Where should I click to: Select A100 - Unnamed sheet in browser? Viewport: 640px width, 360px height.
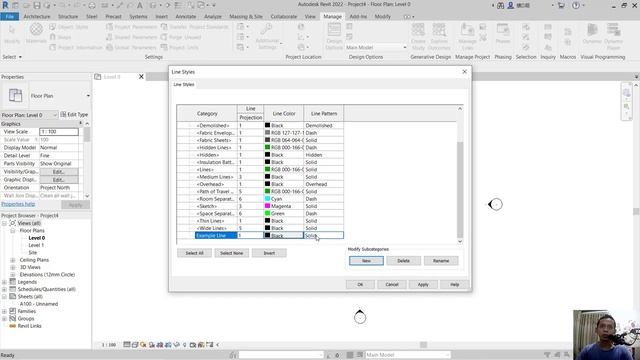39,304
